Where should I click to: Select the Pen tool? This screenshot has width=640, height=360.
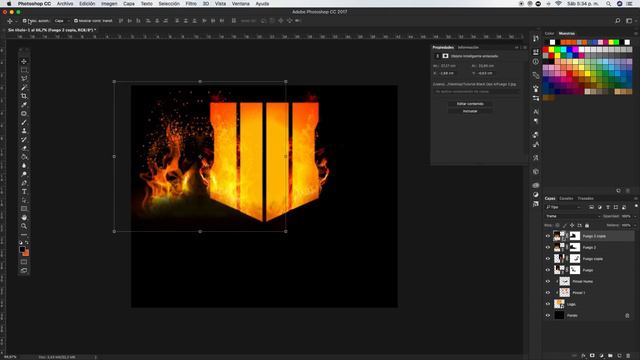pos(24,183)
